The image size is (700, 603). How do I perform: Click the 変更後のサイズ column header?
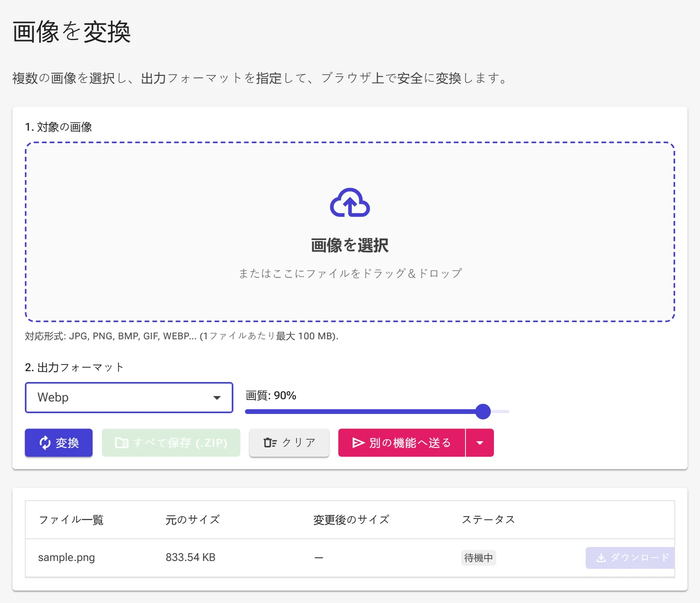click(351, 520)
